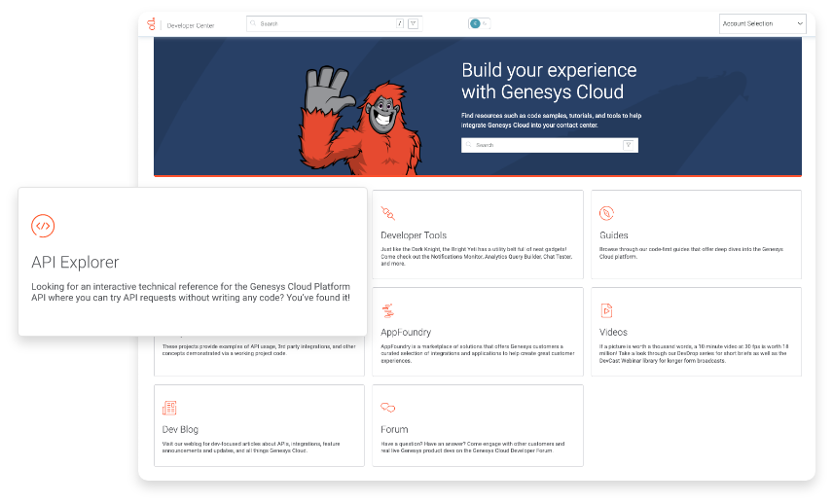Click the waving orangutan mascot image
Screen dimensions: 833x504
click(x=360, y=121)
